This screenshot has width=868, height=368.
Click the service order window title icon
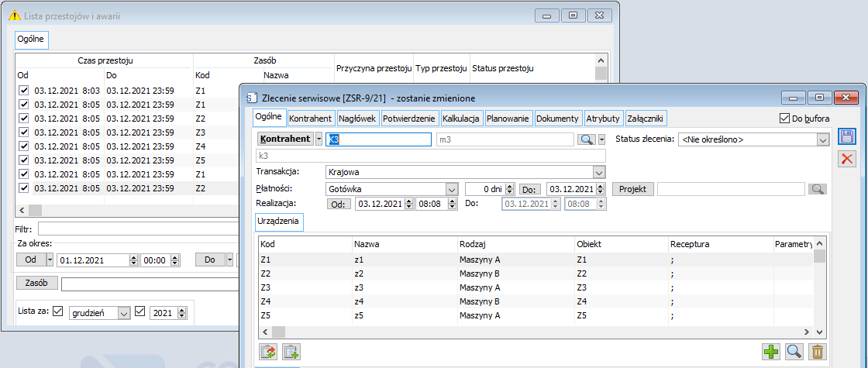point(253,98)
